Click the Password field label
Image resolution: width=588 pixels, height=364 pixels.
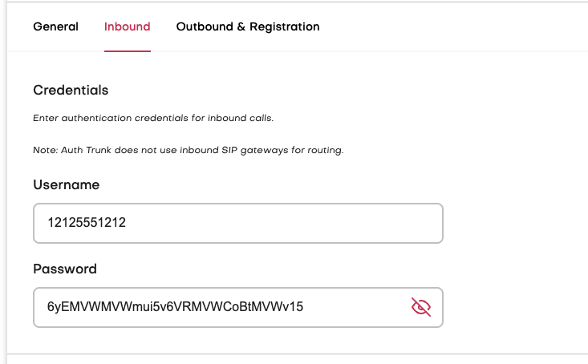[x=65, y=269]
